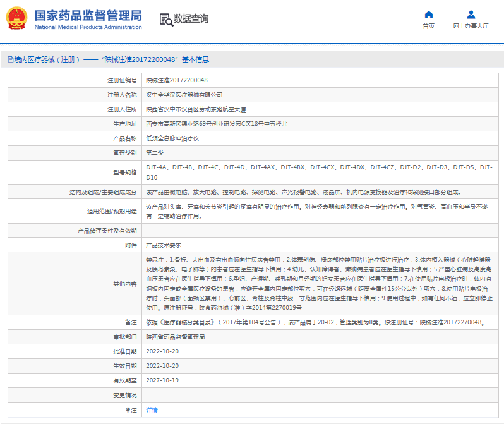504x426 pixels.
Task: Open the 首页 home icon
Action: (428, 15)
